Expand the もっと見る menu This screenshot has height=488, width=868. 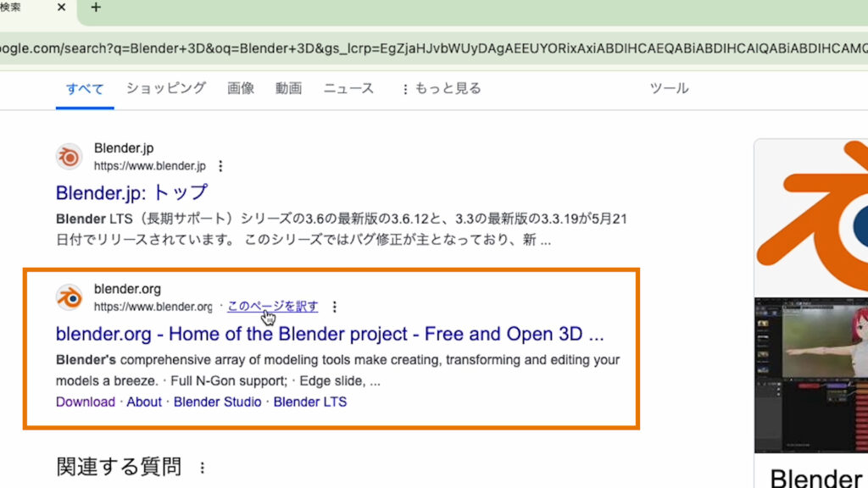(x=441, y=88)
